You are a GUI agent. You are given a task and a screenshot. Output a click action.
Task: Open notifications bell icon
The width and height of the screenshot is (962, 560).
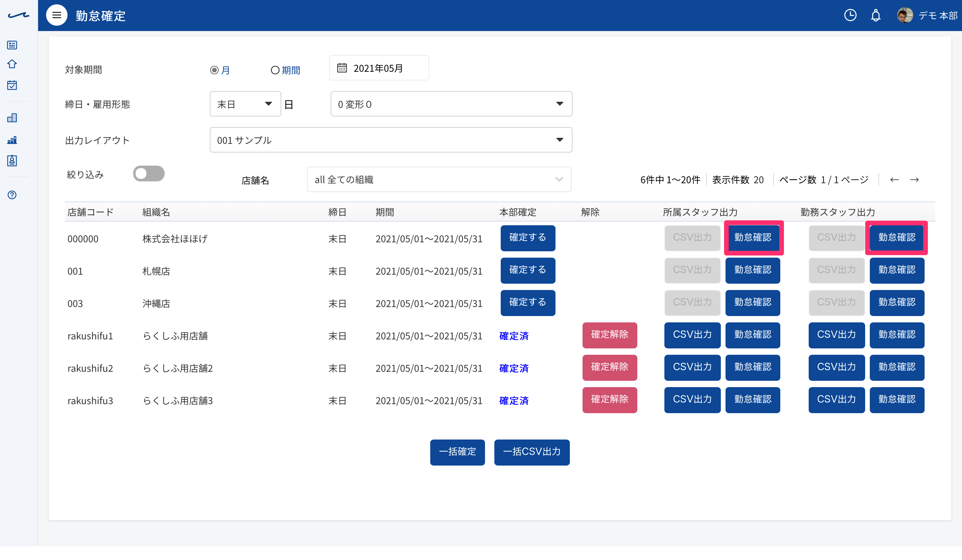(x=876, y=15)
